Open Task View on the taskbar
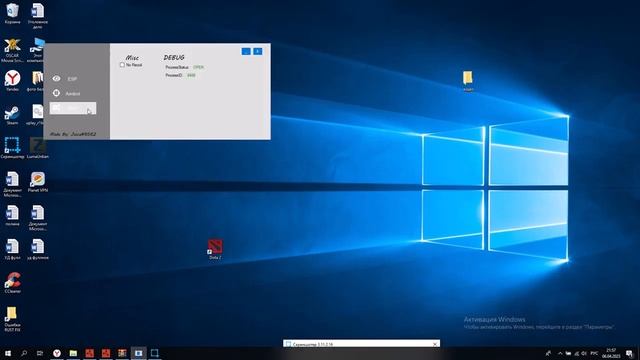640x360 pixels. click(40, 353)
